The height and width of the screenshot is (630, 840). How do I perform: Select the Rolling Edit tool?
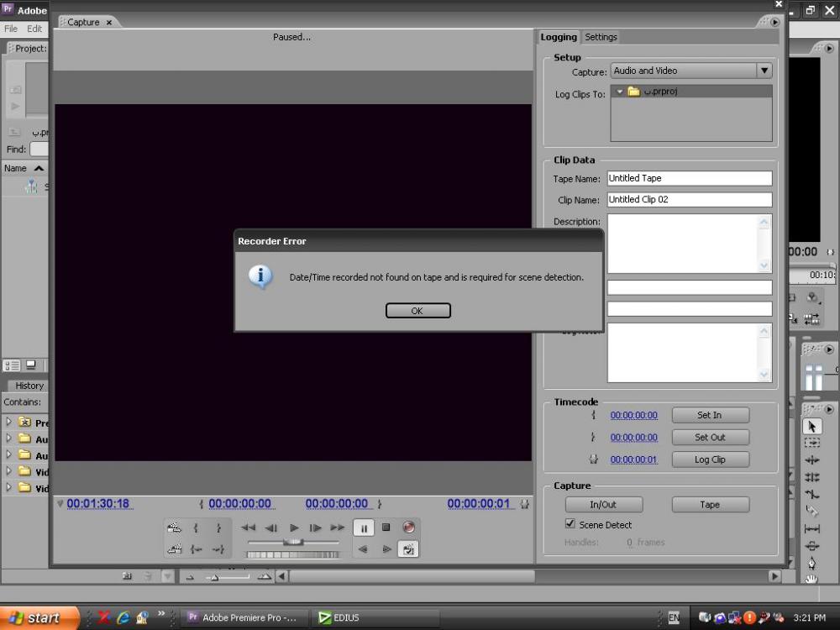[x=812, y=477]
